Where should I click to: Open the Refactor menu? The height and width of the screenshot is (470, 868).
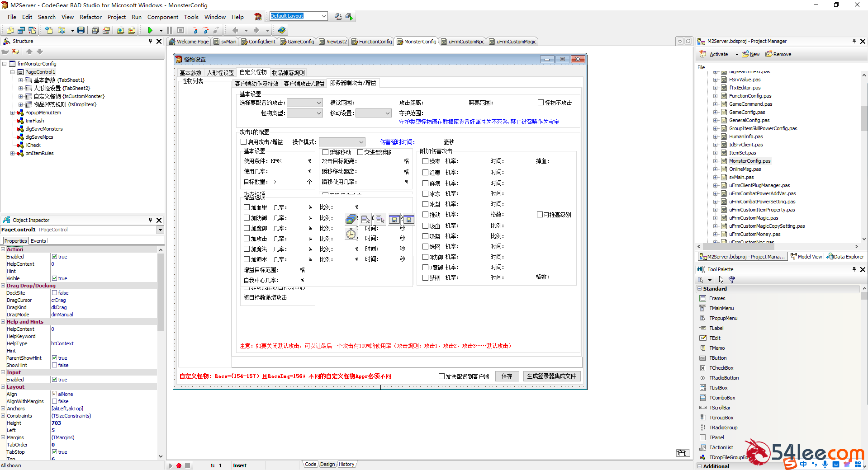point(90,17)
